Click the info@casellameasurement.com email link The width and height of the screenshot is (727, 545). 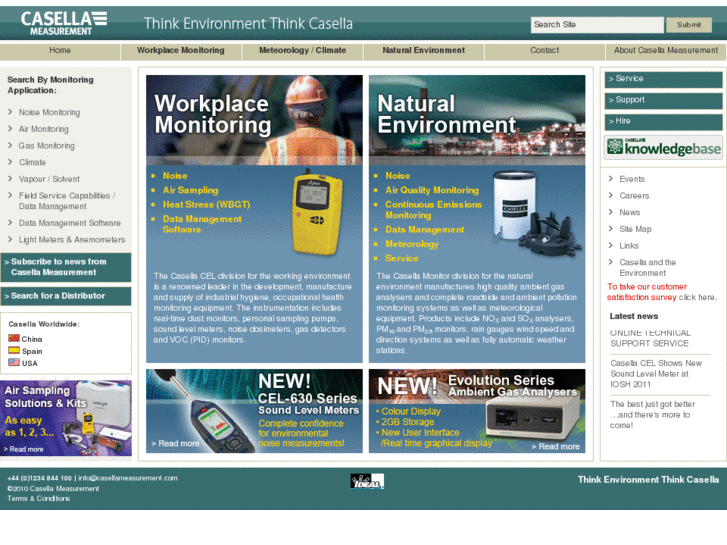coord(128,478)
